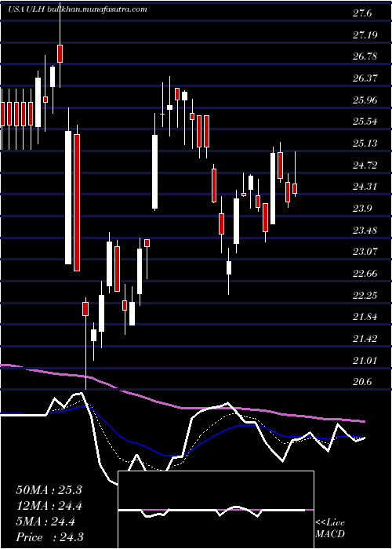Click the 'USA ULH bullkhan.munafasutra.com' title text
The width and height of the screenshot is (392, 549).
point(78,9)
